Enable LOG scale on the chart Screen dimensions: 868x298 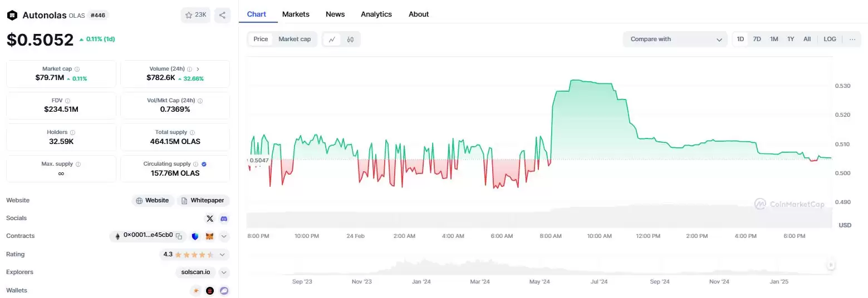pos(830,39)
